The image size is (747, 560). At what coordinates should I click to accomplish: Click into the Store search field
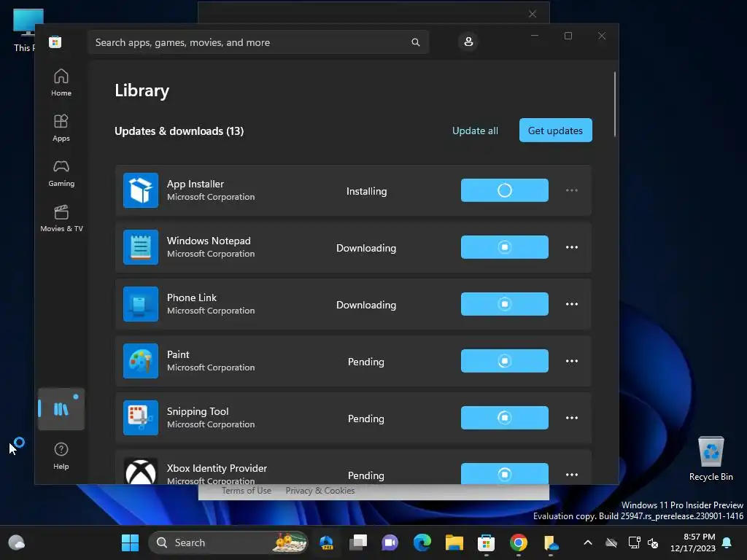click(x=258, y=42)
